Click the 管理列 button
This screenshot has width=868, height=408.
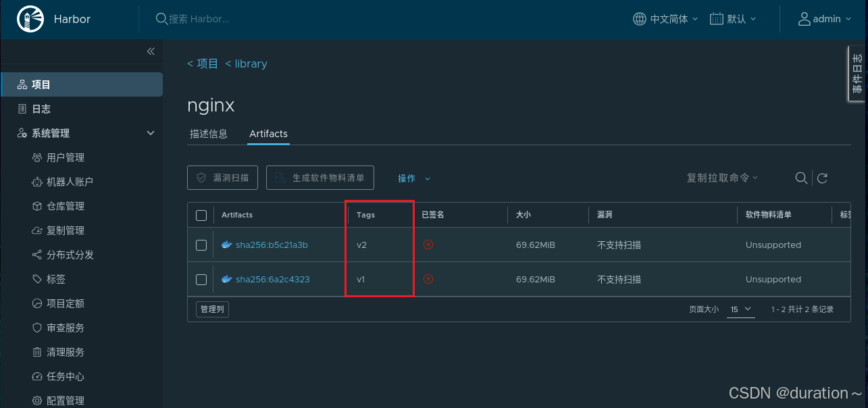[x=212, y=309]
